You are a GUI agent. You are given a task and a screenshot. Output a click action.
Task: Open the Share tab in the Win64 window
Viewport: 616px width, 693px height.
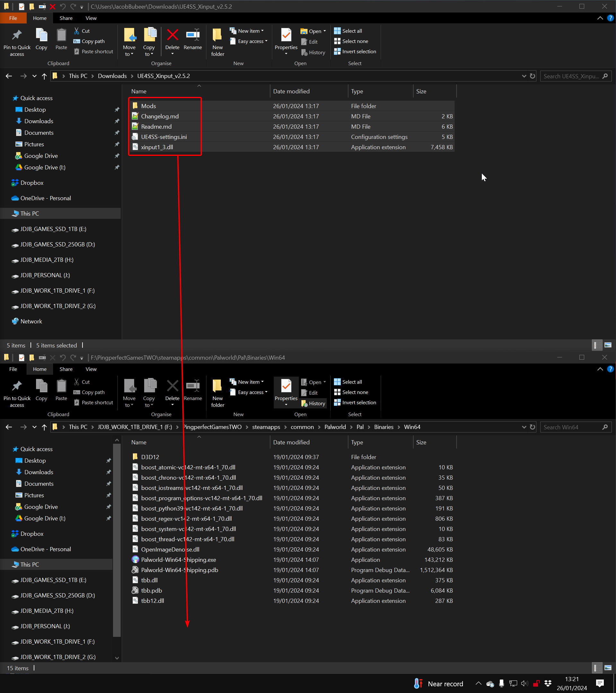click(66, 369)
